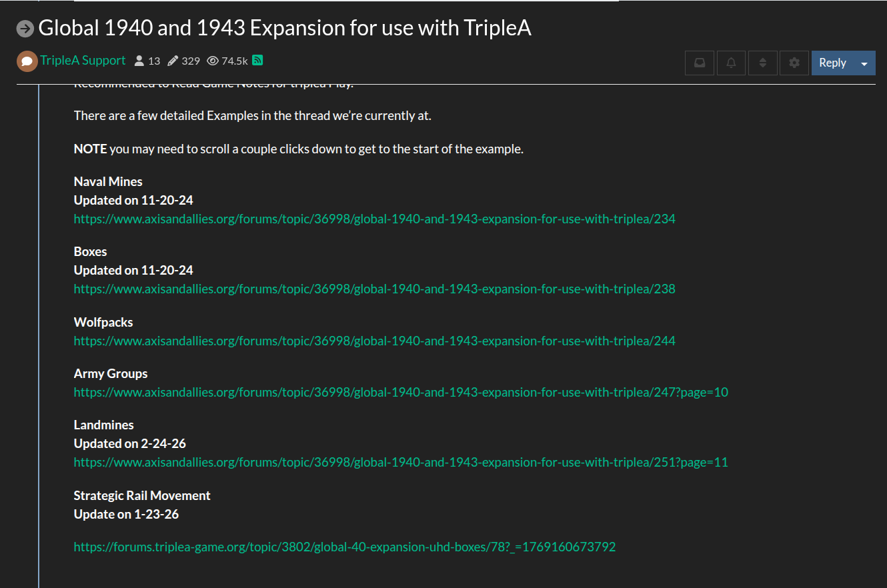
Task: Click the '74.5k' views count
Action: (235, 61)
